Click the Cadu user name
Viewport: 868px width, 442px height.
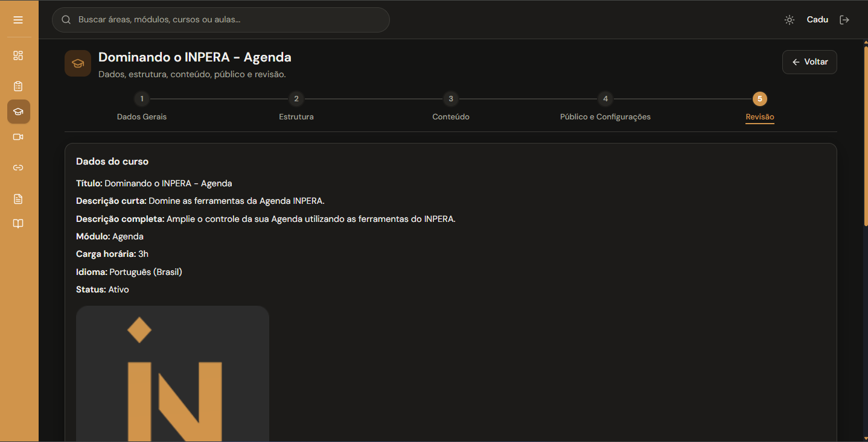tap(817, 20)
